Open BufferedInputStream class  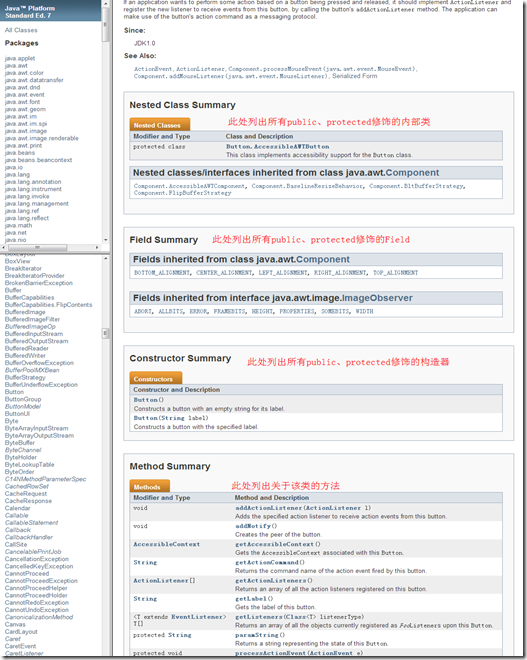click(34, 334)
